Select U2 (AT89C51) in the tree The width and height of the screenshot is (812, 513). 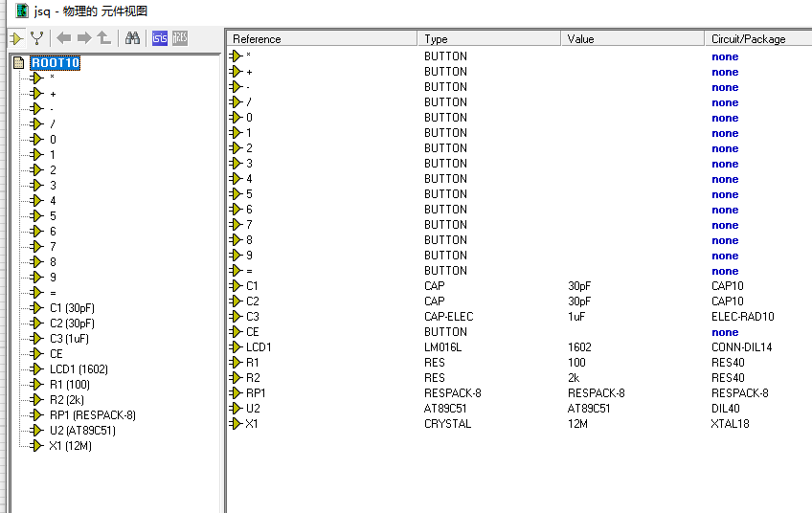click(82, 431)
